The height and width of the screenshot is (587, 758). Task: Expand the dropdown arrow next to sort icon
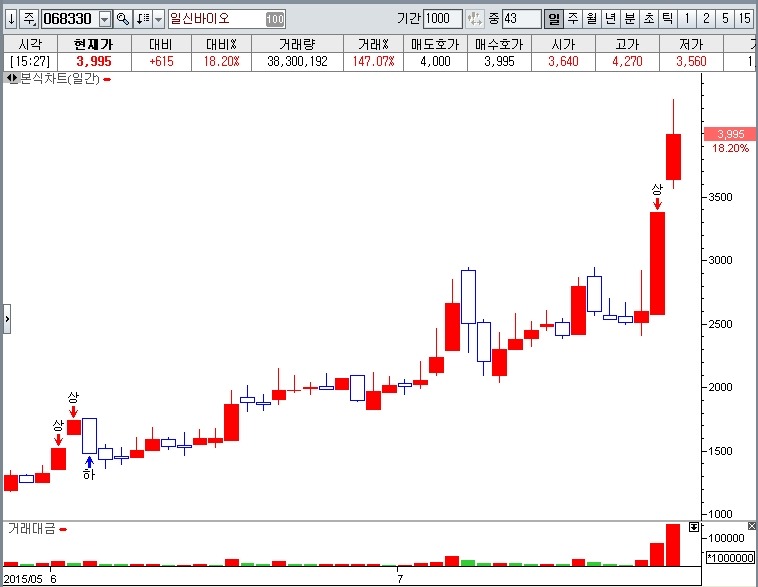click(x=159, y=19)
